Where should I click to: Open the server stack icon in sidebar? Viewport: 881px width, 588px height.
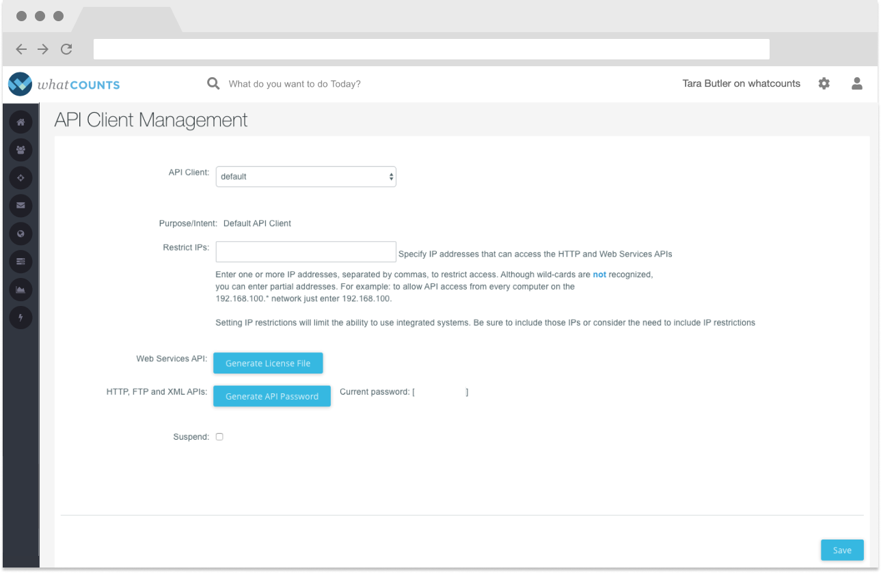point(21,262)
